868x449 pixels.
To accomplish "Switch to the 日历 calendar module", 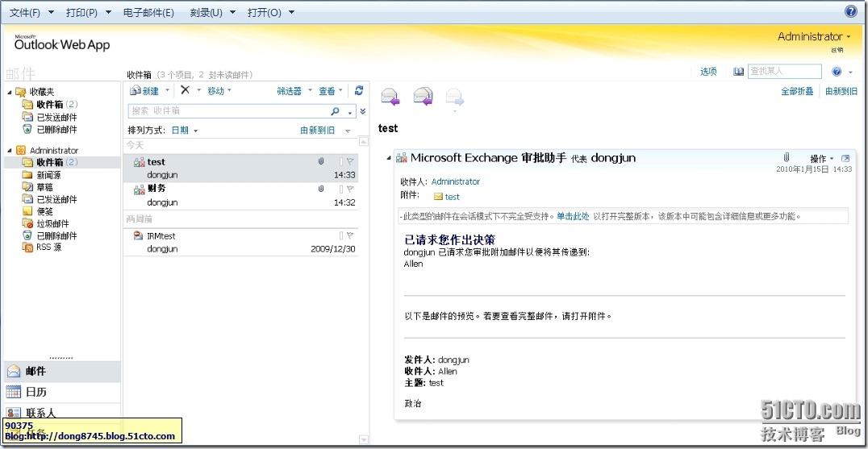I will [x=61, y=392].
